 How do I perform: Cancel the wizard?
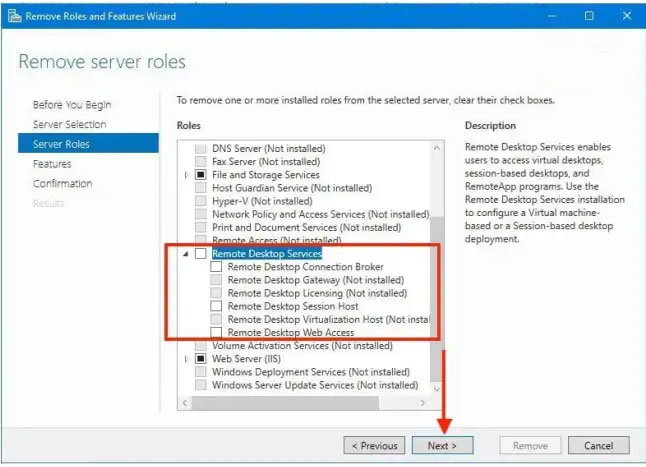pyautogui.click(x=599, y=446)
